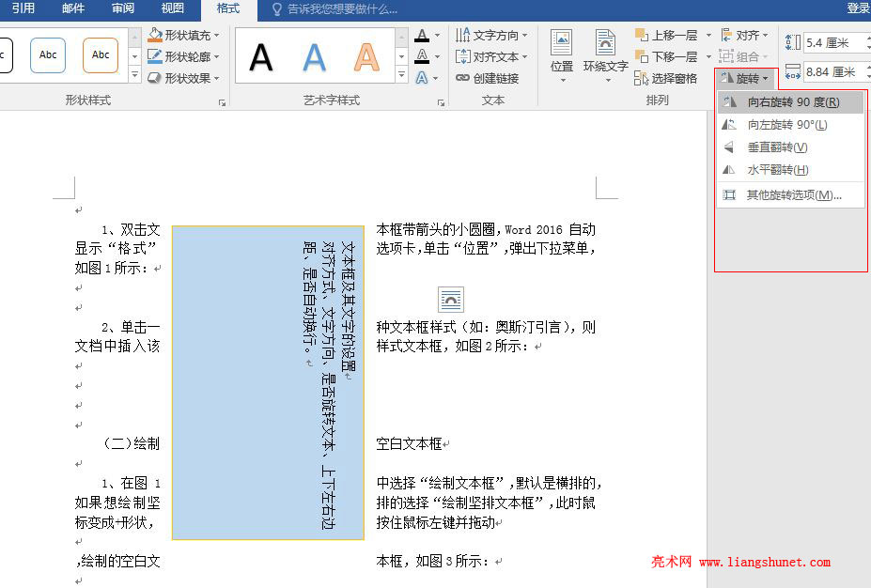Viewport: 871px width, 588px height.
Task: Click the shape outline pen icon
Action: [155, 56]
